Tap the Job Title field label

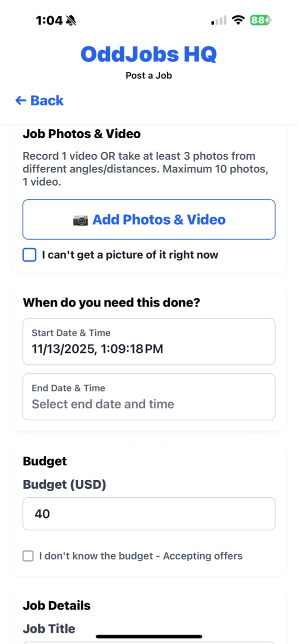(x=49, y=629)
